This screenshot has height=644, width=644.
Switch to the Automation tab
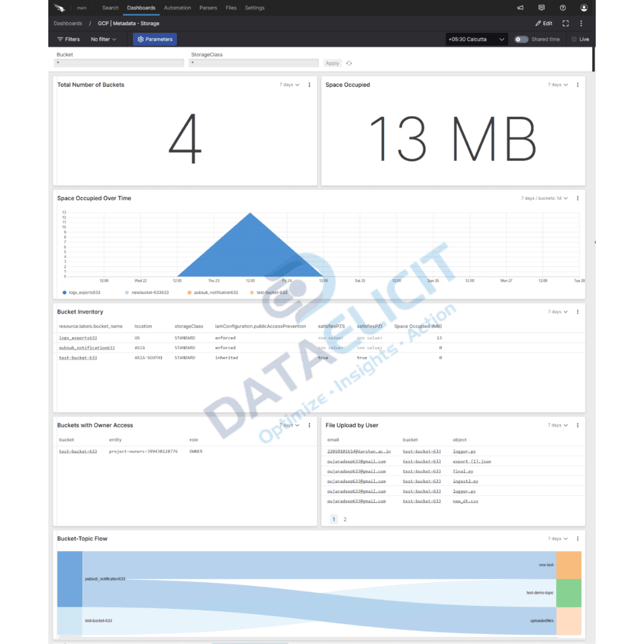point(177,8)
